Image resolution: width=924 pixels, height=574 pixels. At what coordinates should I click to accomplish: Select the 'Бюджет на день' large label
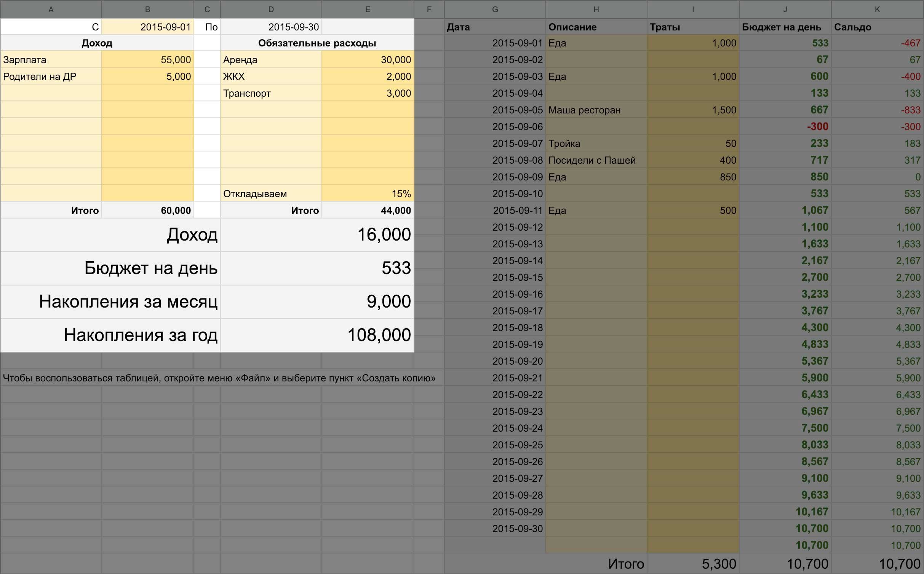pyautogui.click(x=110, y=268)
